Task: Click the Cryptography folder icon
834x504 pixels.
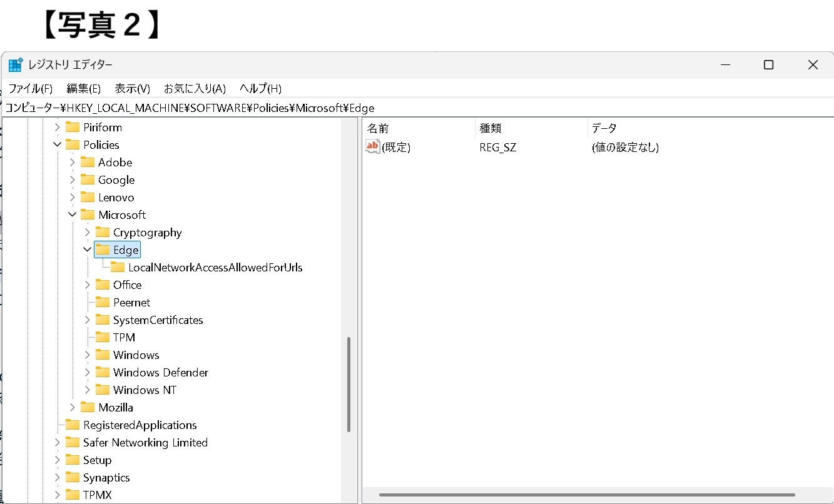Action: [x=103, y=233]
